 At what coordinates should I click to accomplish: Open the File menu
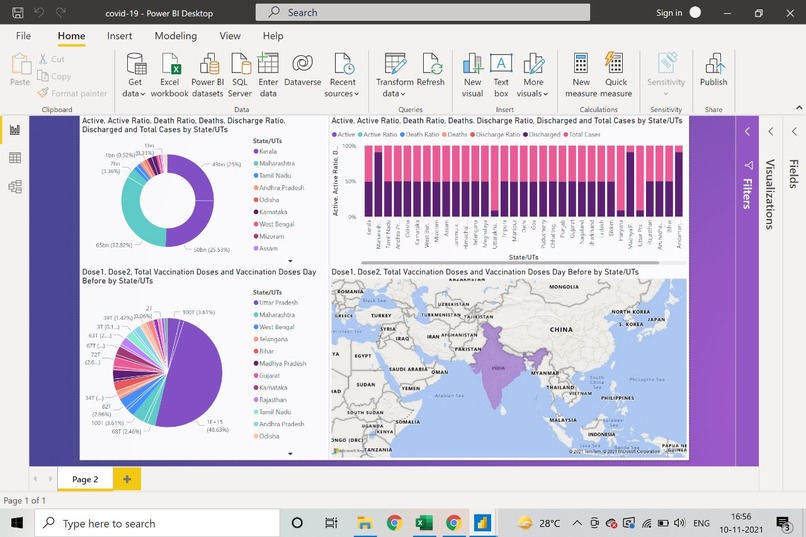coord(23,35)
